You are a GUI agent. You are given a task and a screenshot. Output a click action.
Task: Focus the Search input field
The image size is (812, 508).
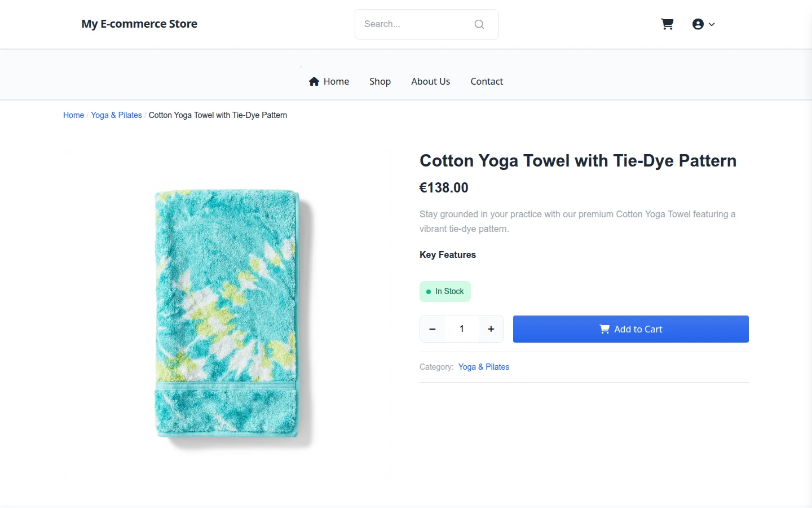416,24
